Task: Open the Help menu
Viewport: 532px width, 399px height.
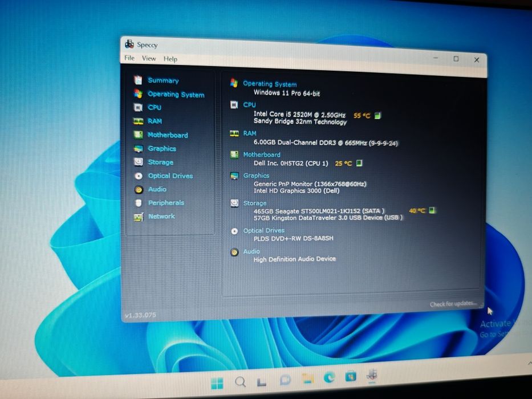Action: [x=170, y=59]
